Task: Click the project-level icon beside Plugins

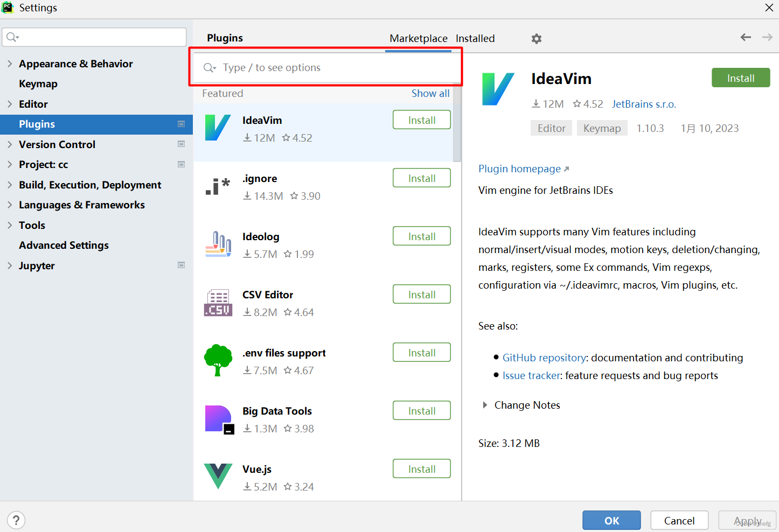Action: pos(181,124)
